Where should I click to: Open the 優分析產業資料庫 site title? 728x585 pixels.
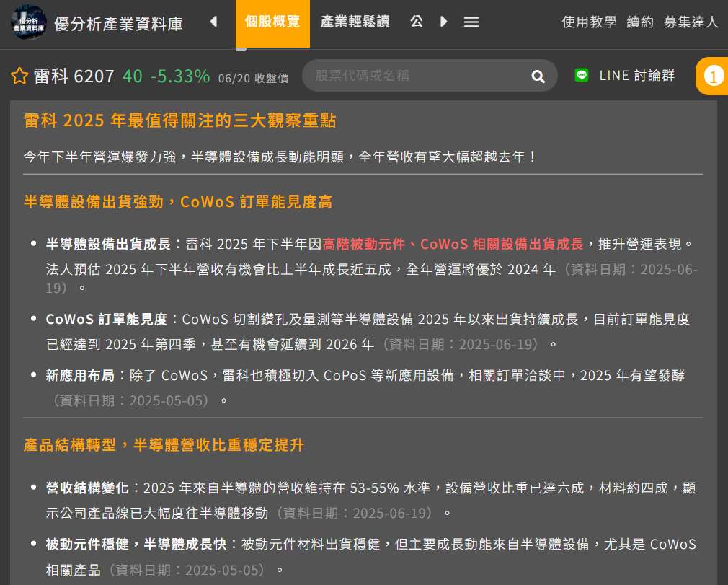coord(119,24)
